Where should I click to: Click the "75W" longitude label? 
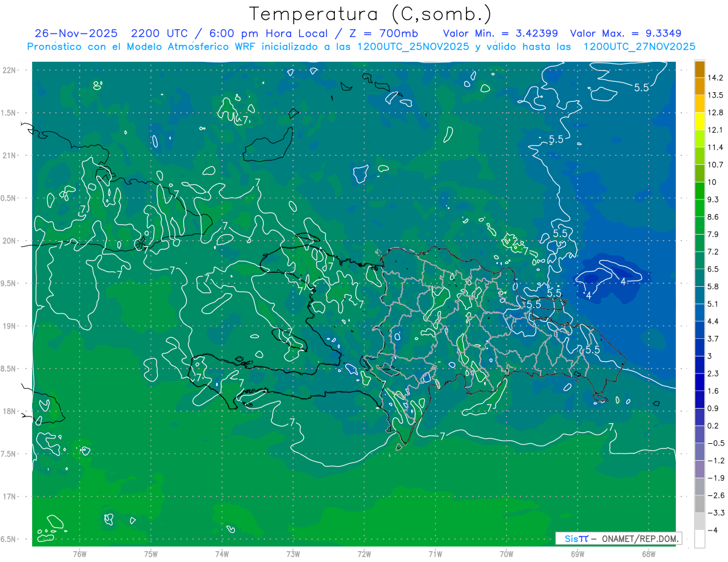point(151,554)
